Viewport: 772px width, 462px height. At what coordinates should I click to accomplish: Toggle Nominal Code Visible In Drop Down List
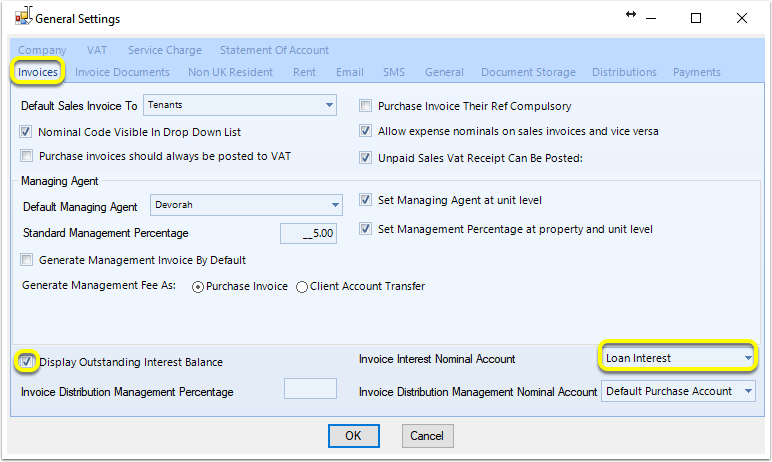pos(26,132)
